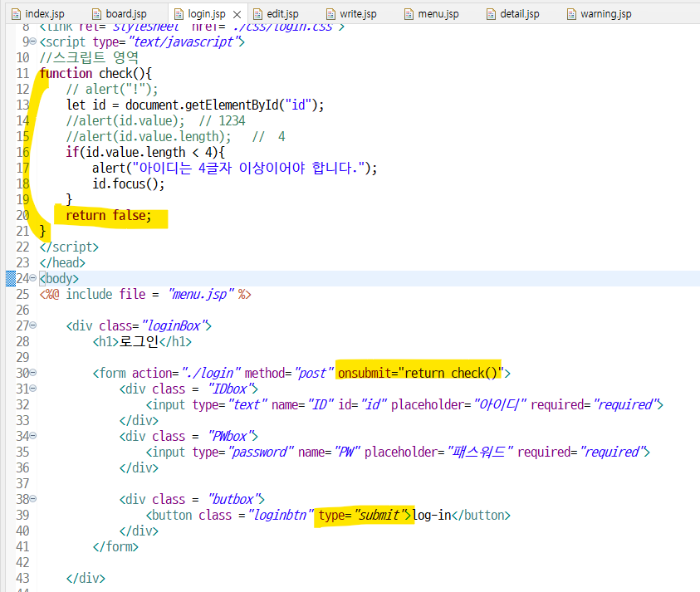The width and height of the screenshot is (700, 592).
Task: Click the detail.jsp file icon
Action: tap(491, 14)
